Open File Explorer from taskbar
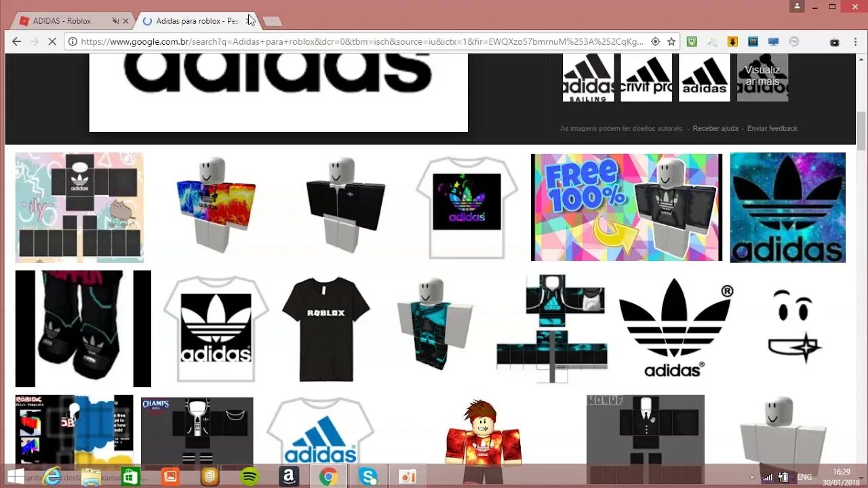The image size is (868, 488). 91,476
